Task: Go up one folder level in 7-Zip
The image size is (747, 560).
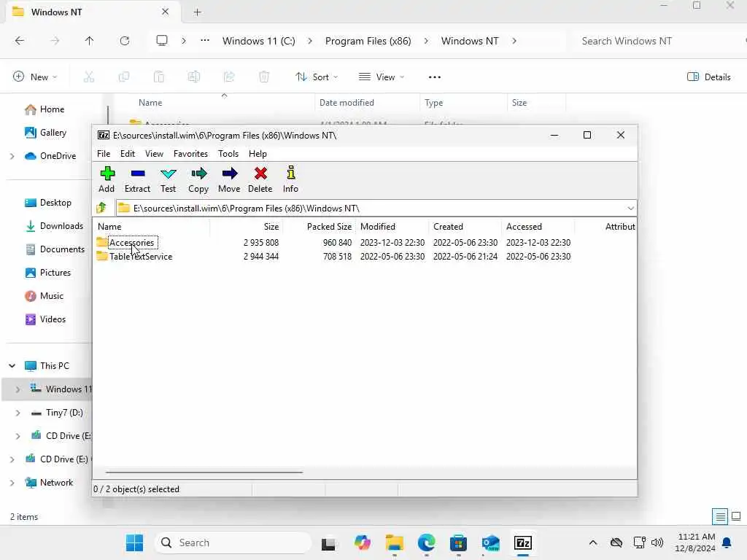Action: (x=101, y=208)
